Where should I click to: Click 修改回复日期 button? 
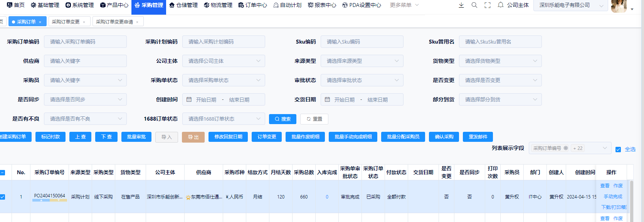(228, 137)
